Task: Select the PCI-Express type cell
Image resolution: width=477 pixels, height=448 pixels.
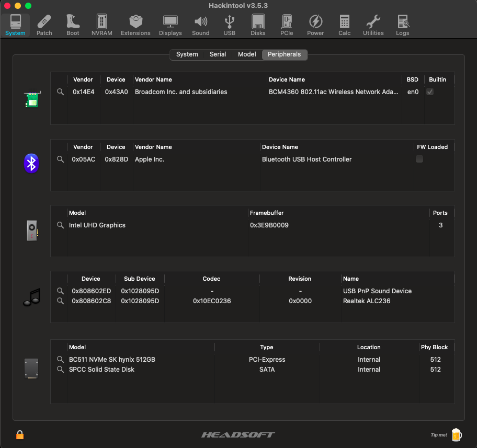Action: point(267,360)
